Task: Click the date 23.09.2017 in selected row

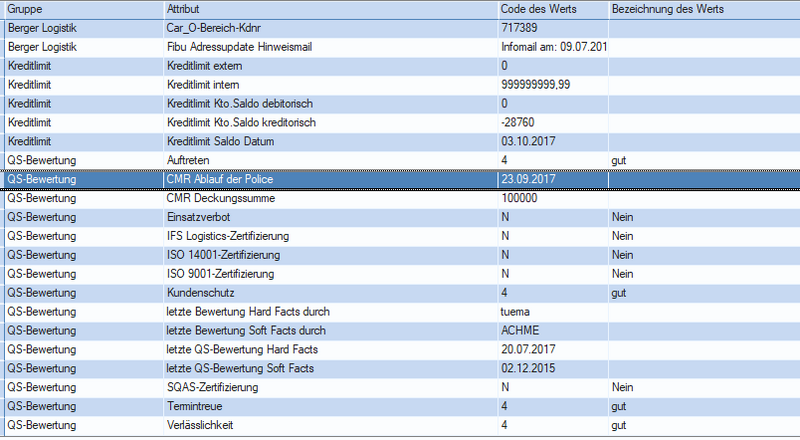Action: pos(528,179)
